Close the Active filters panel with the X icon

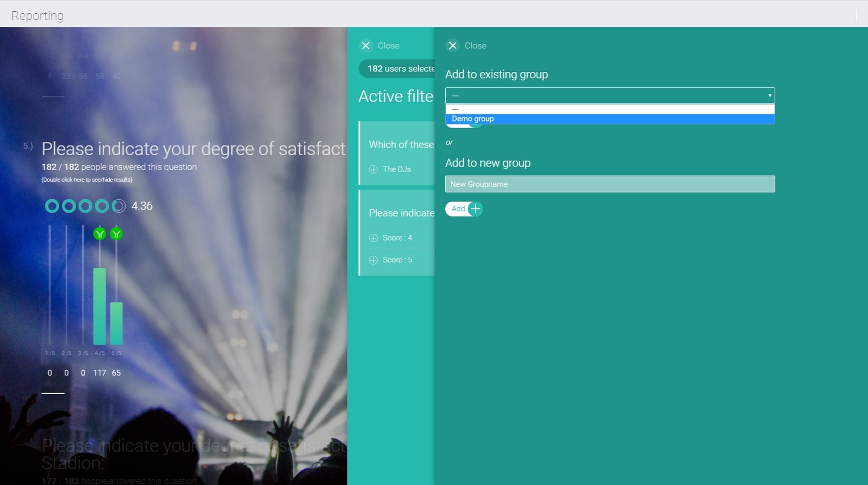click(x=366, y=45)
